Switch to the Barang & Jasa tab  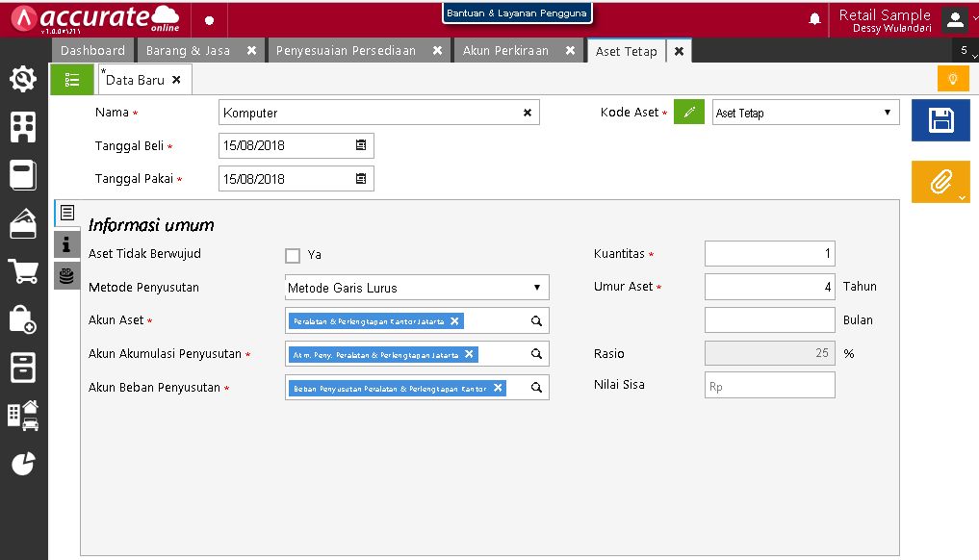188,50
